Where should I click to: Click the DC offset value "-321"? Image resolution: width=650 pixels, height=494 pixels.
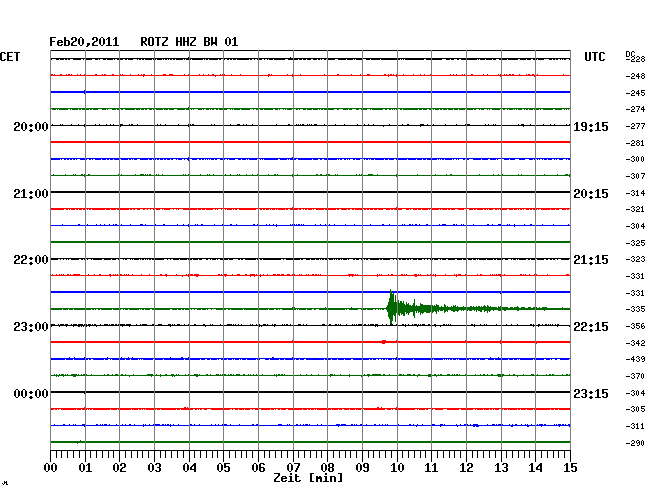[x=636, y=209]
